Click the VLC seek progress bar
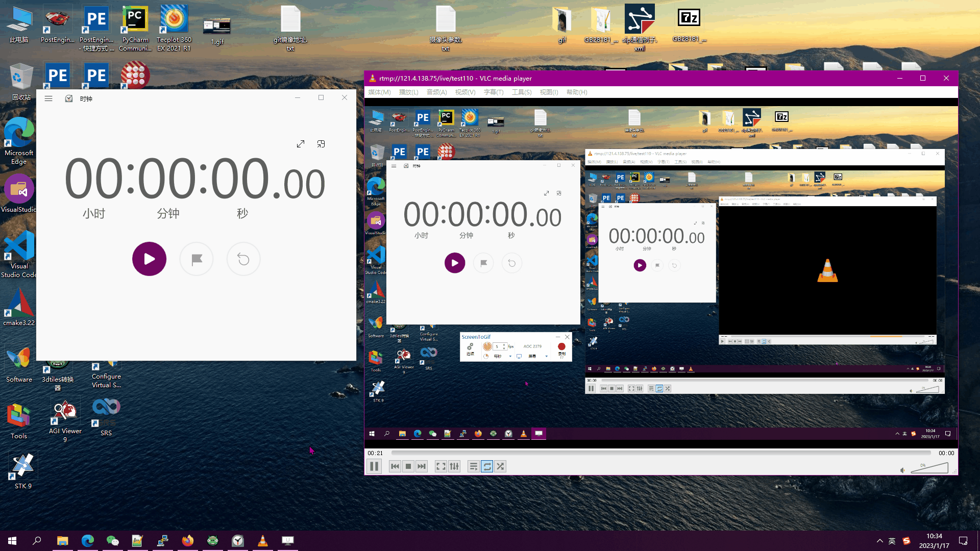This screenshot has height=551, width=980. (661, 453)
